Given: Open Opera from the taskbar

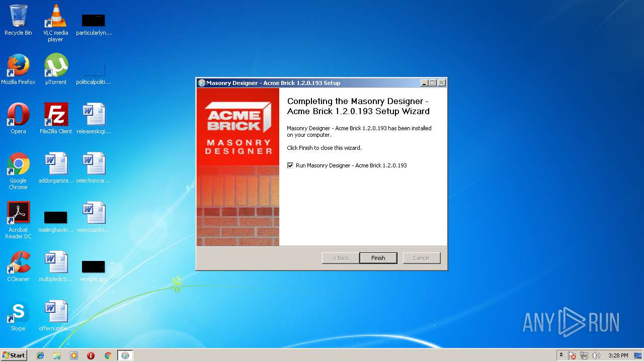Looking at the screenshot, I should [x=91, y=355].
